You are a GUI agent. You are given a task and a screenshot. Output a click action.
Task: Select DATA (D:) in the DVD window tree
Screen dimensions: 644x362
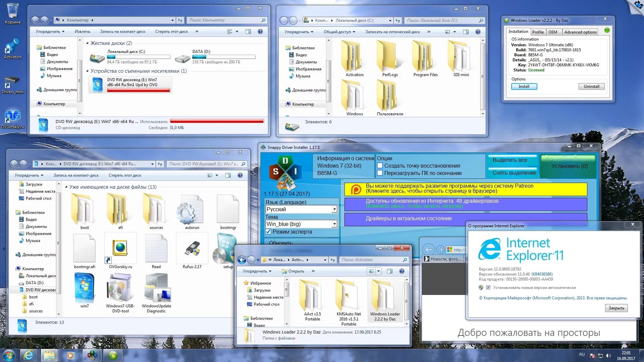tap(35, 283)
